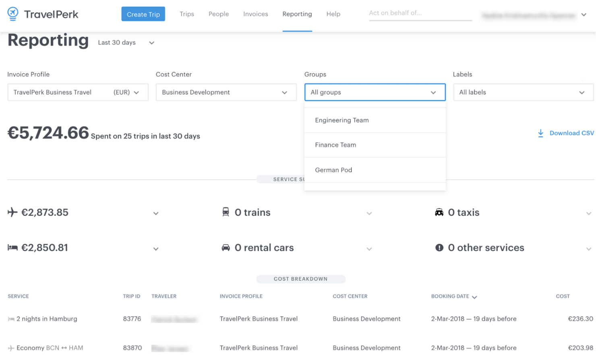596x364 pixels.
Task: Click the Act on behalf of input field
Action: [x=420, y=13]
